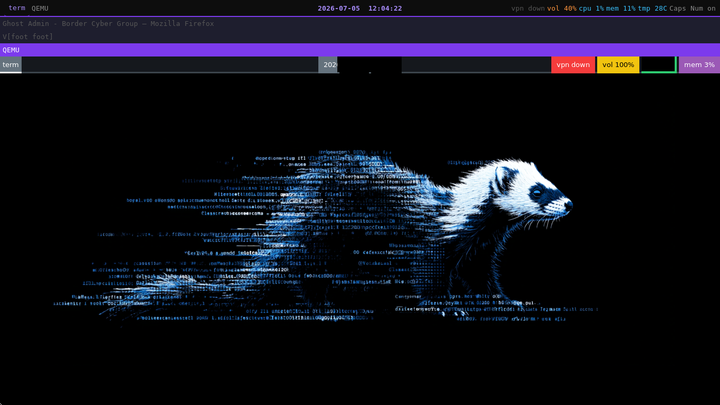Viewport: 720px width, 405px height.
Task: Click the truncated 202 date block in guest bar
Action: point(328,65)
